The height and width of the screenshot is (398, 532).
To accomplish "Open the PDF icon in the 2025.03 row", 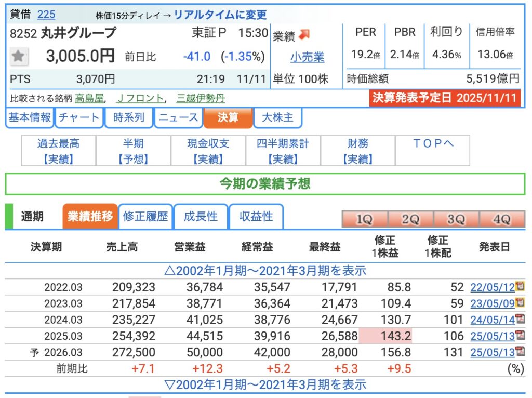I will coord(519,336).
